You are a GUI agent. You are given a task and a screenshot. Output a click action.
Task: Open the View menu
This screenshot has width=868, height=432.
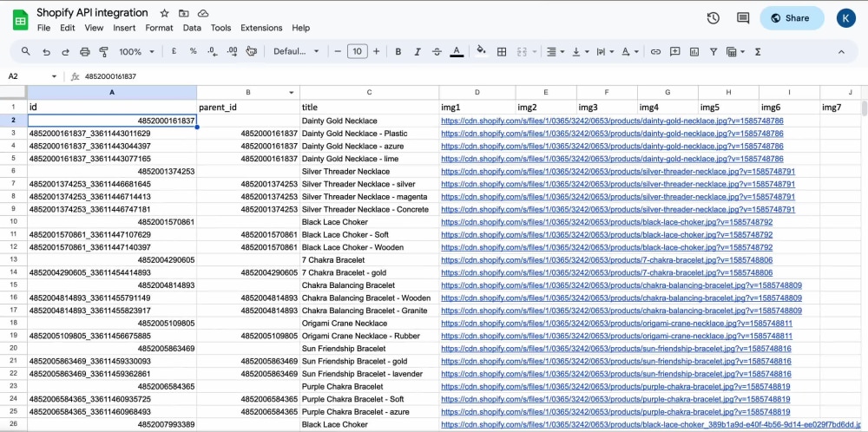tap(94, 28)
